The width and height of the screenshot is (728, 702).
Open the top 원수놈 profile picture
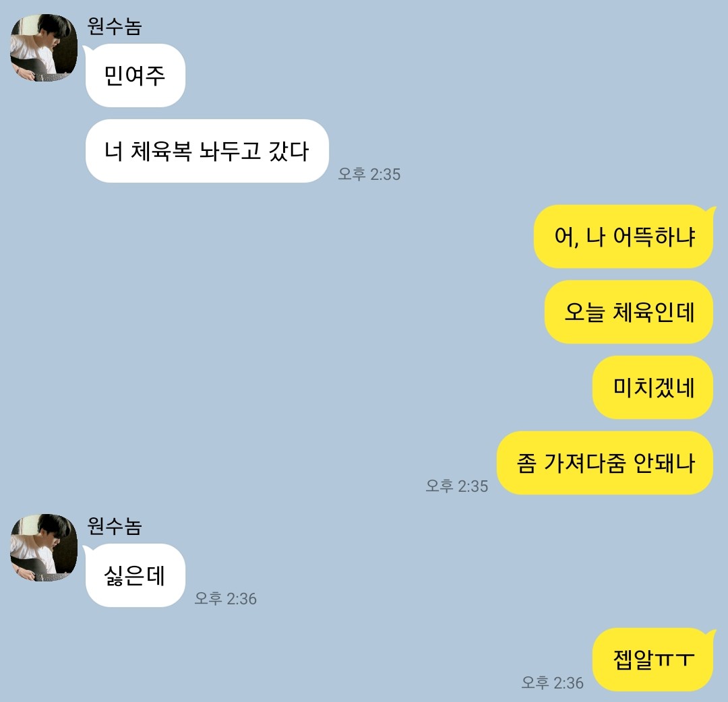pos(44,48)
